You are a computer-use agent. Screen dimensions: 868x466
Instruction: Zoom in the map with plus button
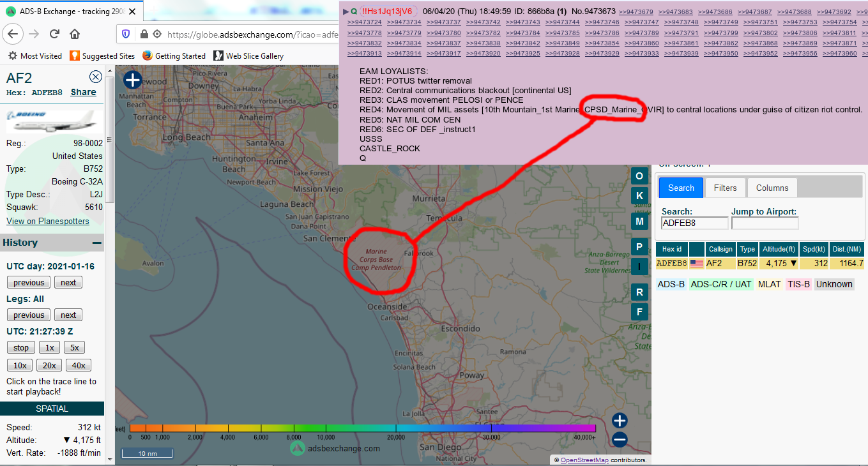[620, 420]
